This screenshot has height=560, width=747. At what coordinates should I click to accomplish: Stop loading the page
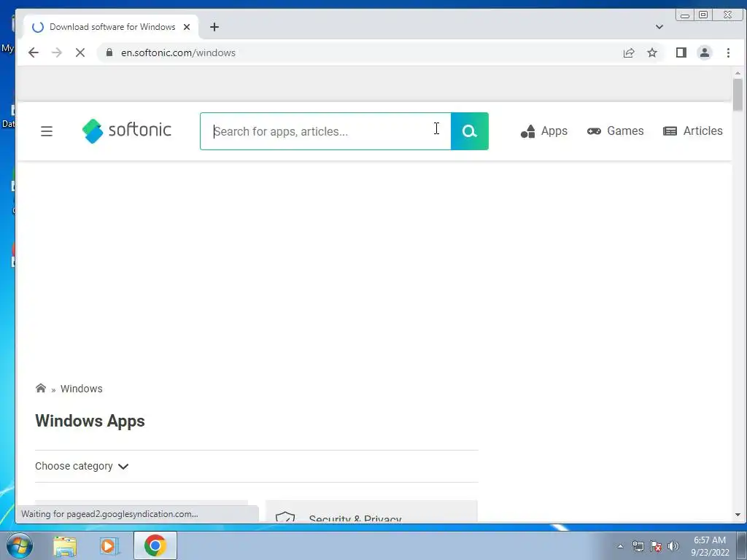point(80,52)
